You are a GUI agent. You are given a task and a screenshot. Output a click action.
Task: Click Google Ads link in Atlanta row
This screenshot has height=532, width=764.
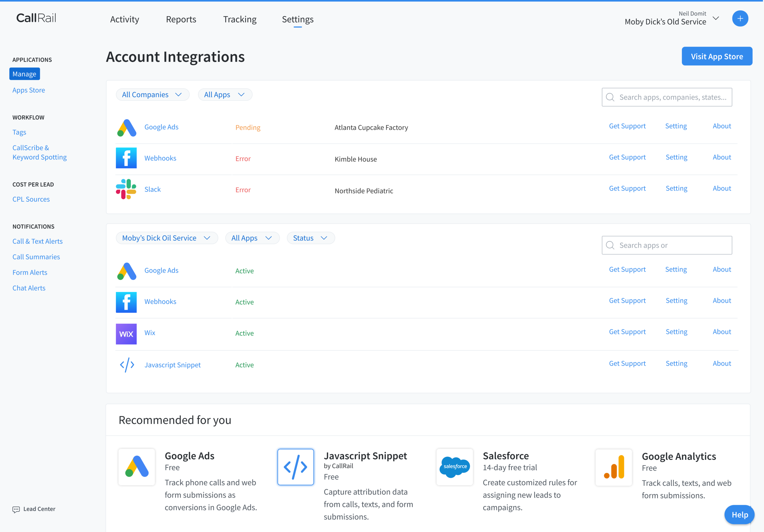[161, 127]
